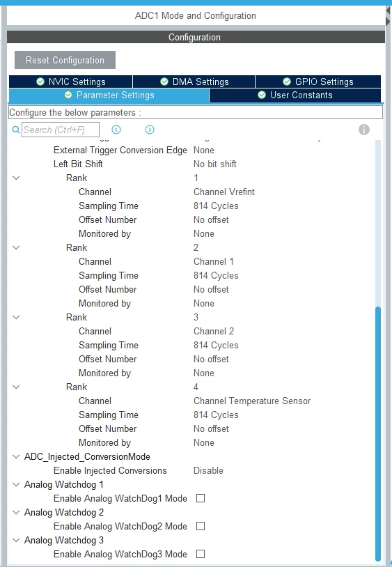Click the No bit shift value

[214, 164]
